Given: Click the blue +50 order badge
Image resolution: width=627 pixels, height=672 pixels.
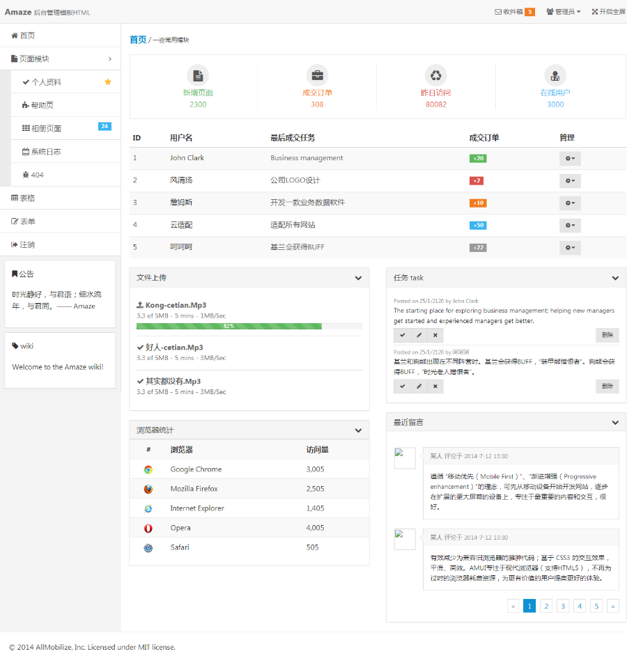Looking at the screenshot, I should pyautogui.click(x=478, y=225).
